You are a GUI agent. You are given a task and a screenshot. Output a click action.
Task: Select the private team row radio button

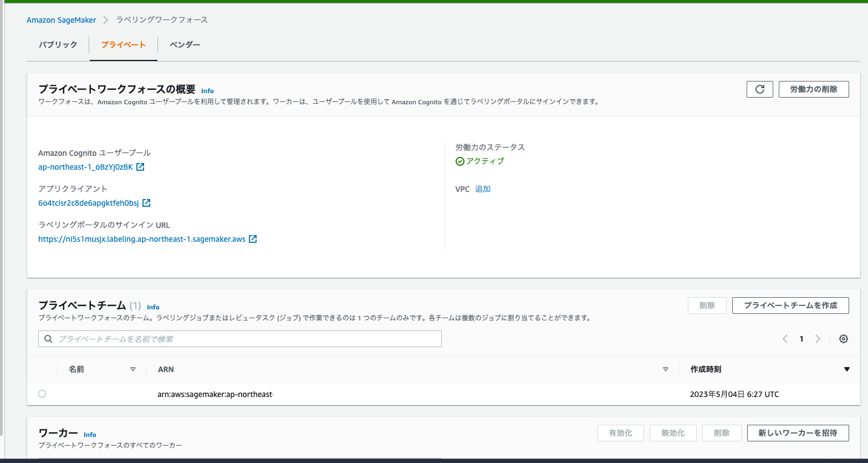pyautogui.click(x=42, y=394)
